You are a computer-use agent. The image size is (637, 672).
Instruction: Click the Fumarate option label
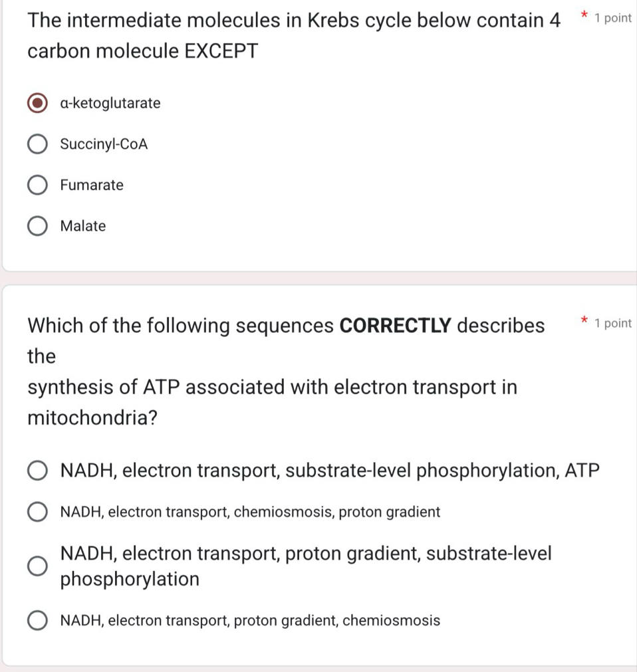coord(92,185)
